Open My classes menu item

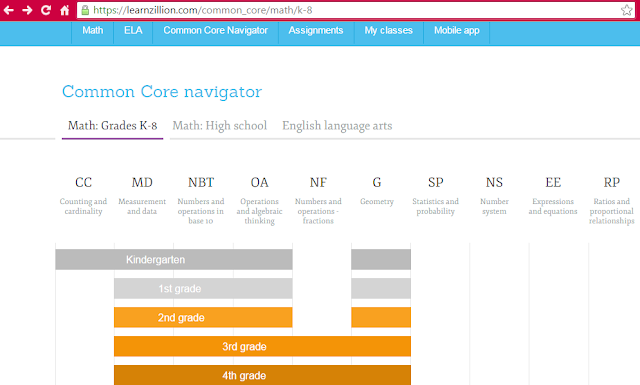[389, 31]
